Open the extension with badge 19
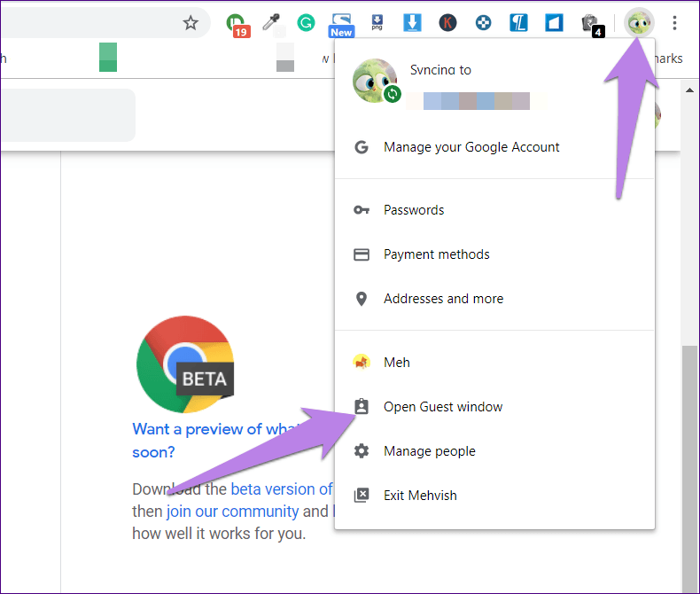Image resolution: width=700 pixels, height=594 pixels. 237,23
